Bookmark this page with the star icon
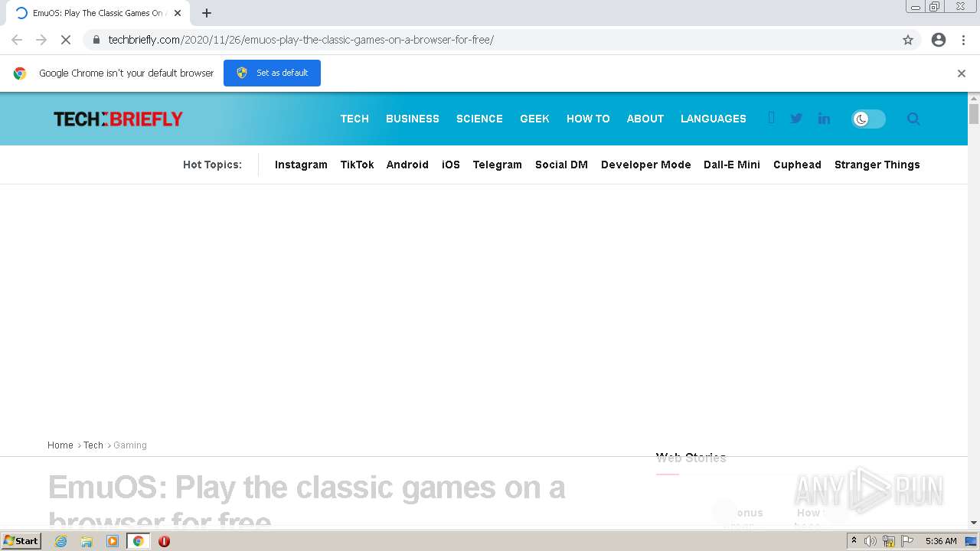The height and width of the screenshot is (551, 980). pyautogui.click(x=908, y=40)
